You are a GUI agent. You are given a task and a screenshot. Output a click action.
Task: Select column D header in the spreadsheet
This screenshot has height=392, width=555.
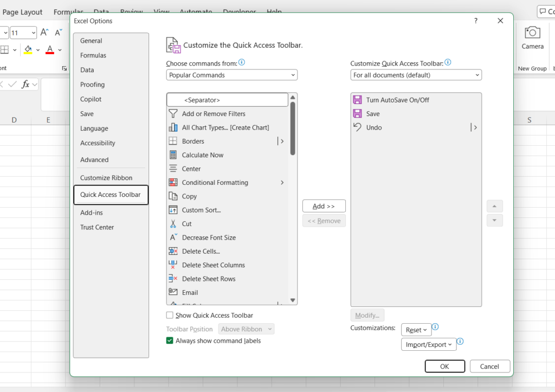point(14,120)
